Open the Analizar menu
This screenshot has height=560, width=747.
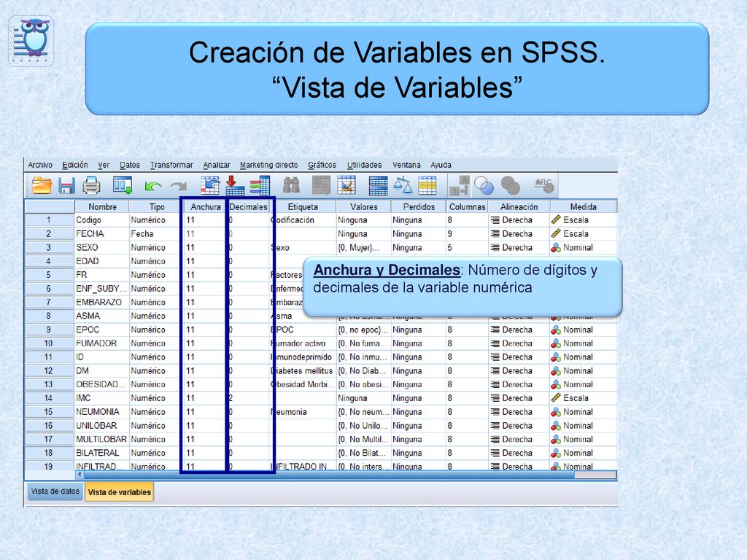coord(217,165)
